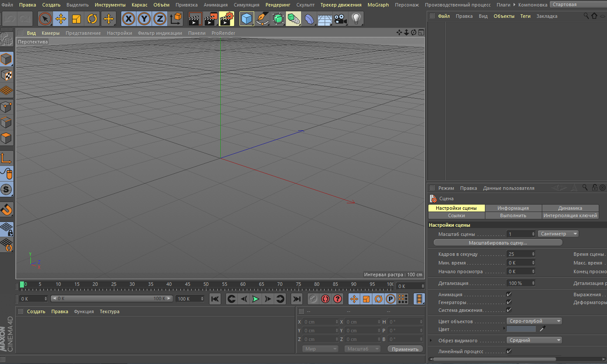Open the Камеры viewport menu
Viewport: 607px width, 364px height.
(x=51, y=33)
